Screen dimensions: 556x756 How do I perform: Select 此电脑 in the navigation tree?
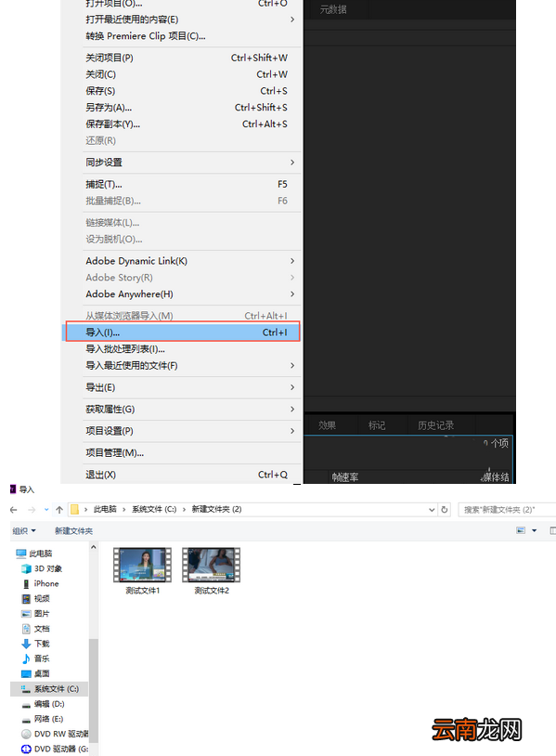pyautogui.click(x=34, y=554)
